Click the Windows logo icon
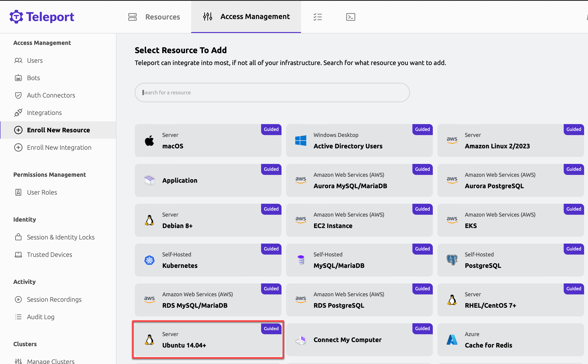 (x=301, y=140)
